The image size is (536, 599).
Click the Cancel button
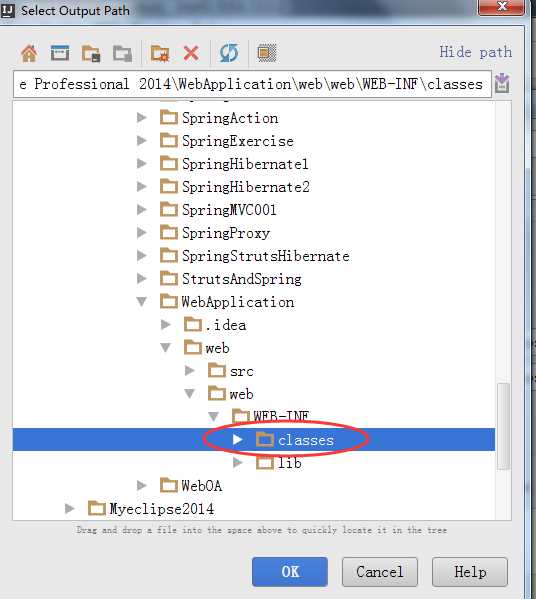(380, 571)
